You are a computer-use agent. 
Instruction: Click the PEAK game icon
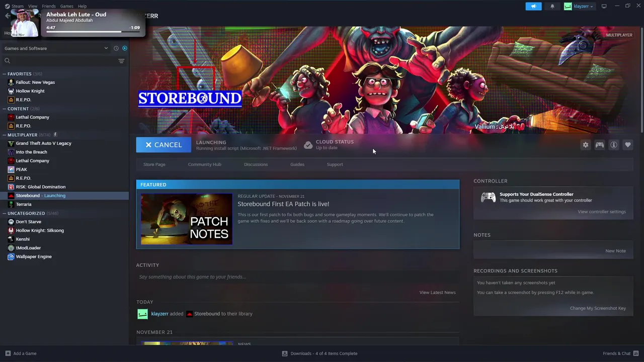tap(11, 169)
